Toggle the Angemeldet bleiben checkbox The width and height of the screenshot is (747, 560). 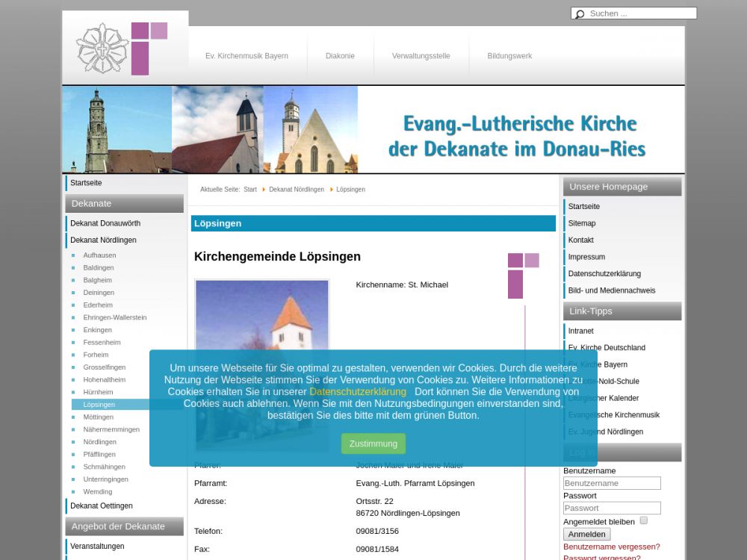(x=644, y=520)
